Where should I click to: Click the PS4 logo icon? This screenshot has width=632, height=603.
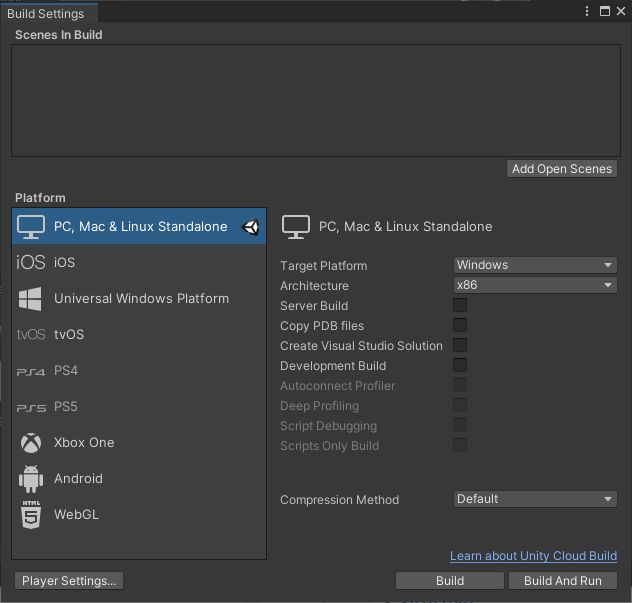pos(31,372)
